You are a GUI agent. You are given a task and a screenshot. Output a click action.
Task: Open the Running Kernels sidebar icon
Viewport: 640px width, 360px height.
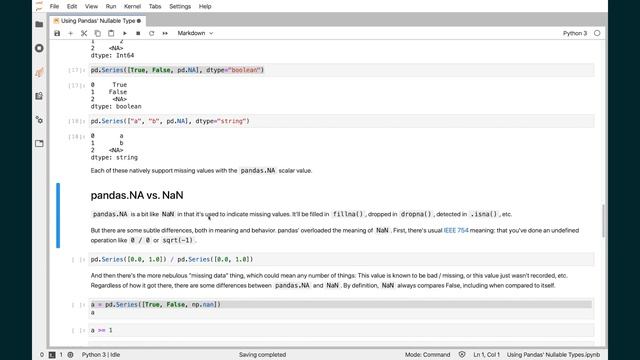(39, 48)
